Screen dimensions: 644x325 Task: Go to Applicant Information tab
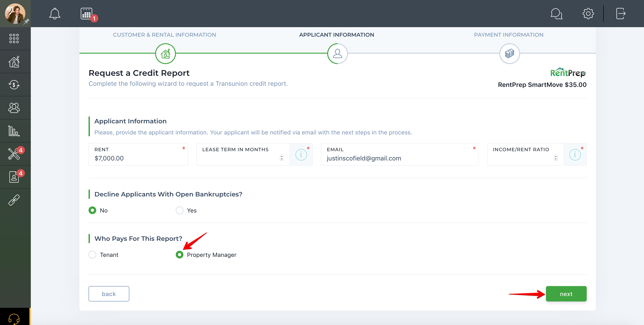(336, 35)
